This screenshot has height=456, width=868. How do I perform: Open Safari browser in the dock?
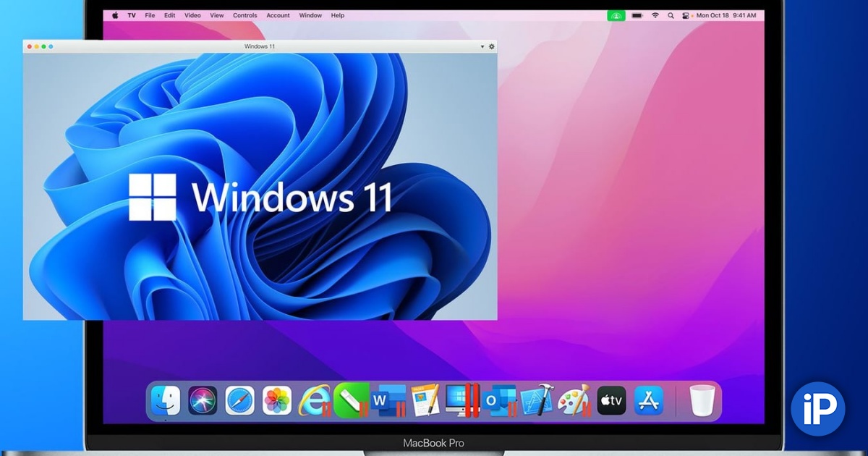pyautogui.click(x=239, y=400)
